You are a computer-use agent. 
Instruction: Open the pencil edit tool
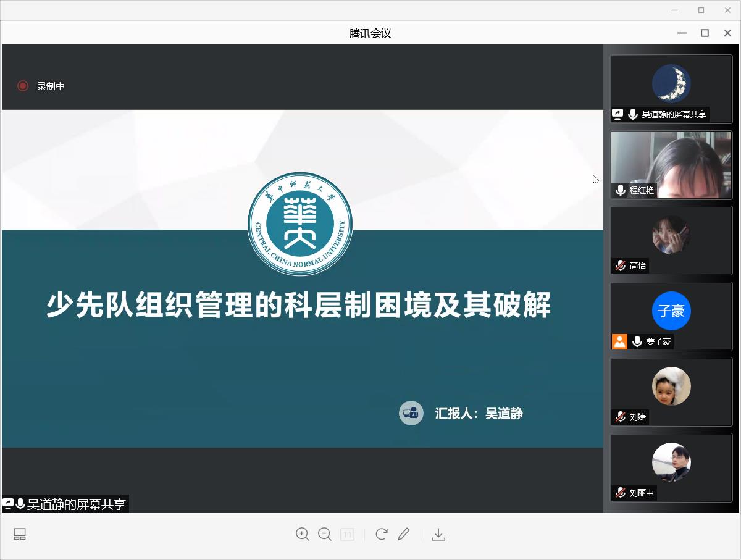click(x=404, y=534)
